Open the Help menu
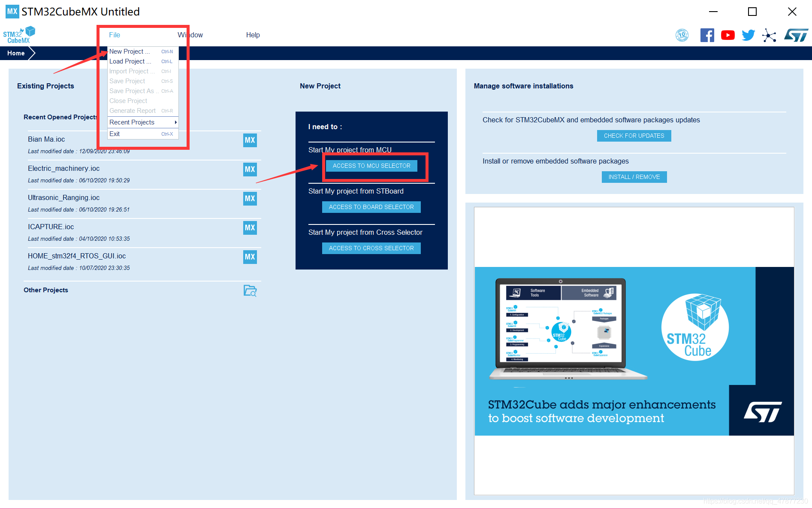Screen dimensions: 812x509 [x=253, y=35]
